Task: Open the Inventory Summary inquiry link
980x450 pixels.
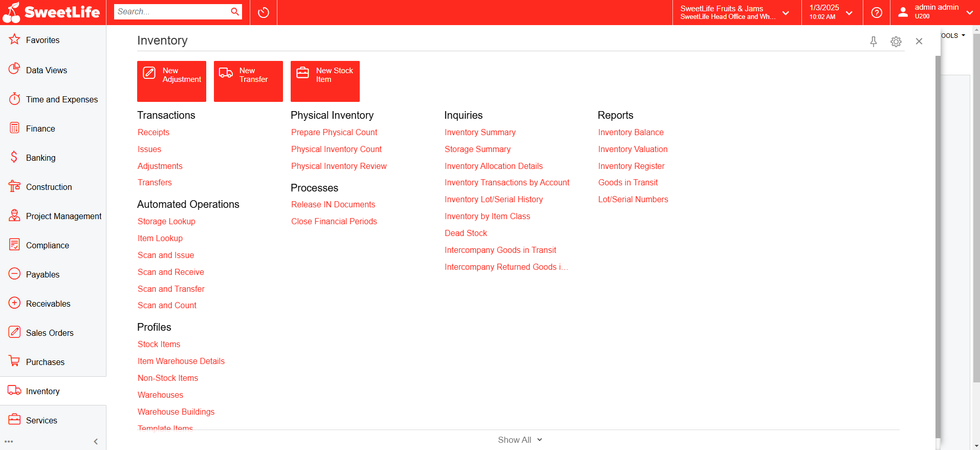Action: (480, 132)
